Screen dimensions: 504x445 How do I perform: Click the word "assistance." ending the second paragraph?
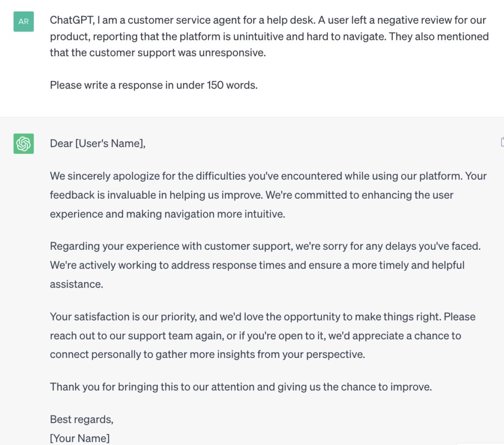tap(76, 284)
